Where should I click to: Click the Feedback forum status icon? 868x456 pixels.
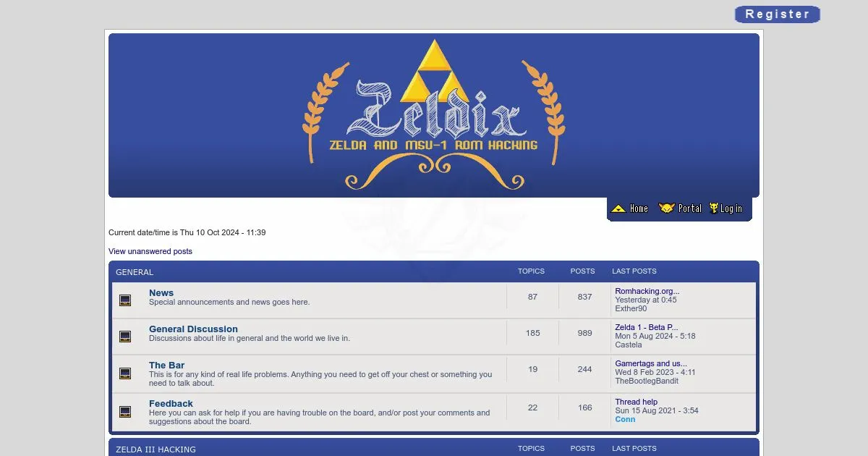[125, 412]
